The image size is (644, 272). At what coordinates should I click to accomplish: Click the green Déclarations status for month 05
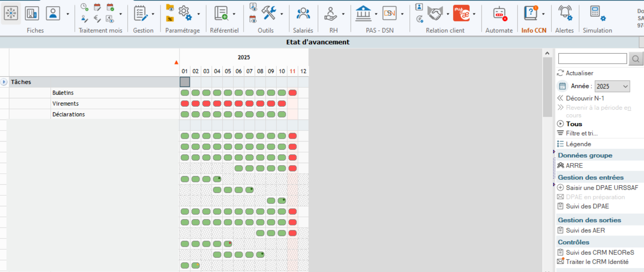click(x=228, y=114)
